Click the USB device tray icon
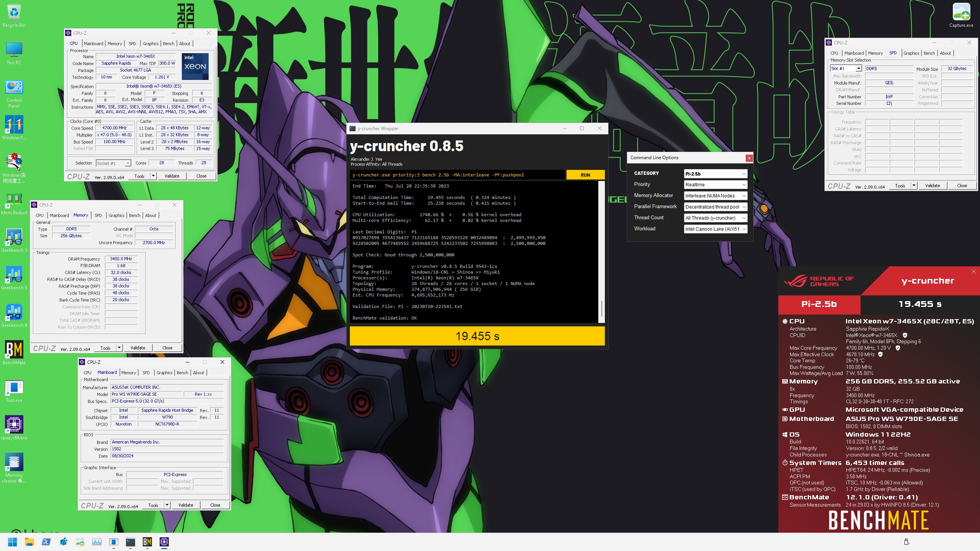Screen dimensions: 980x551 (906, 542)
